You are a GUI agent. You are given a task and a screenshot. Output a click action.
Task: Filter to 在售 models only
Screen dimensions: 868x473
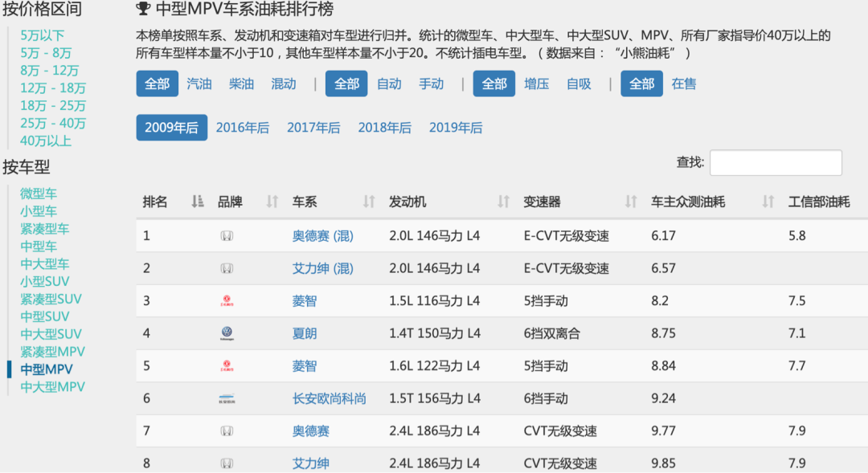coord(684,84)
